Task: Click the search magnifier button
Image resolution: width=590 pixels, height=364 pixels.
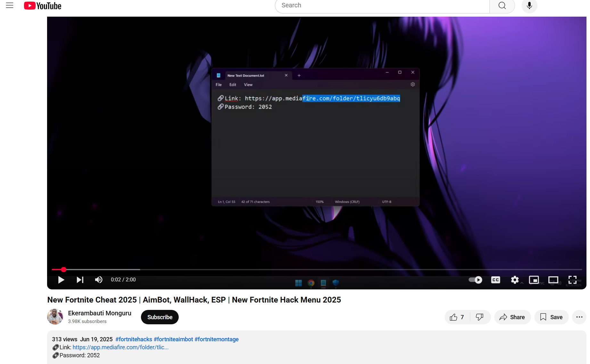Action: (502, 6)
